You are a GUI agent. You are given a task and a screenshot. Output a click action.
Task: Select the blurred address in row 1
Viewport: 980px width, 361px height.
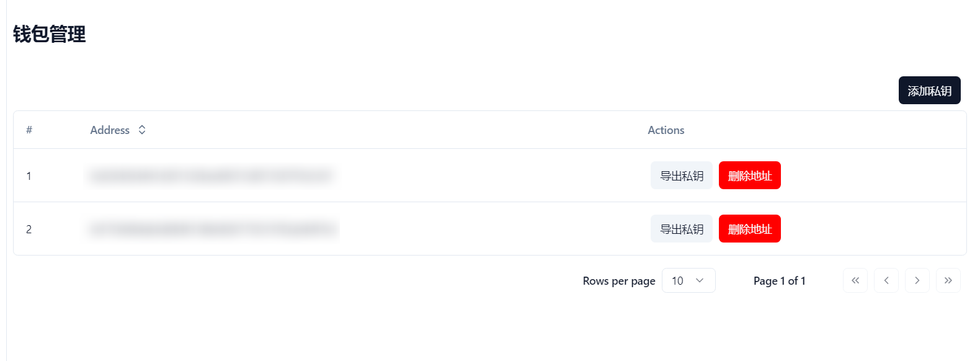tap(212, 176)
